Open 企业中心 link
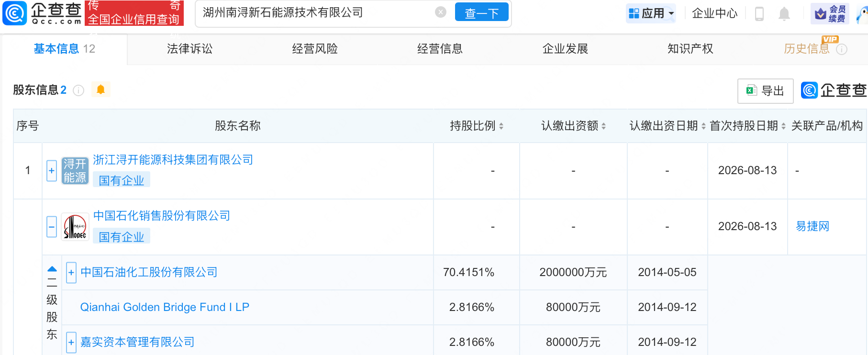The height and width of the screenshot is (355, 868). coord(714,13)
